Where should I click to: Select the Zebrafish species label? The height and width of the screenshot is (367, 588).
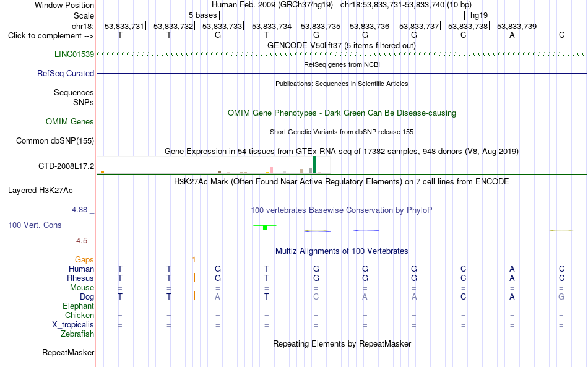pyautogui.click(x=77, y=334)
